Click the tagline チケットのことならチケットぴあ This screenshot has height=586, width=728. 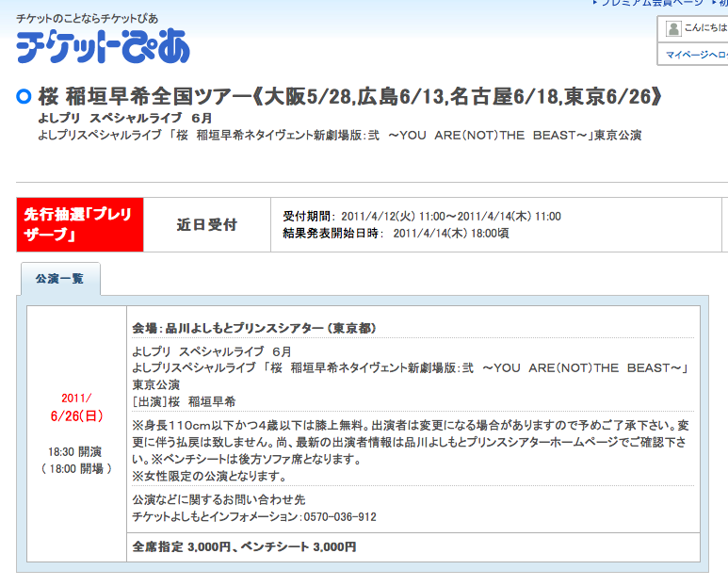tap(88, 19)
